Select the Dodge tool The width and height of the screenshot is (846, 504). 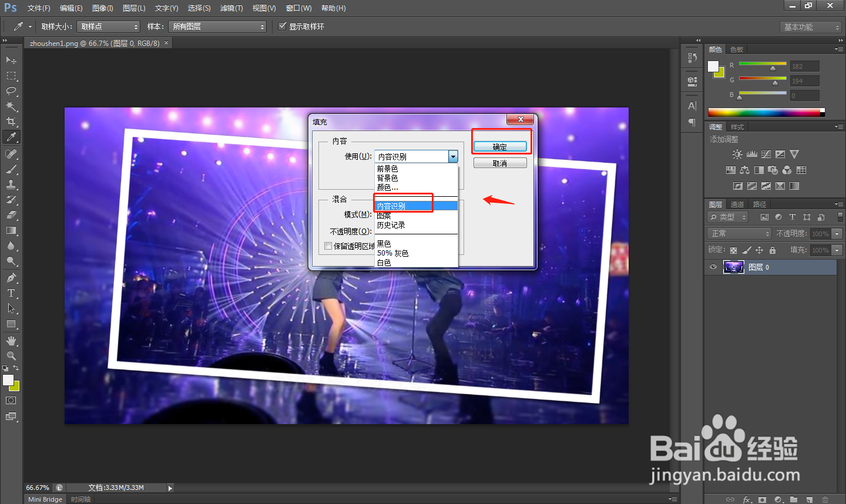point(11,261)
